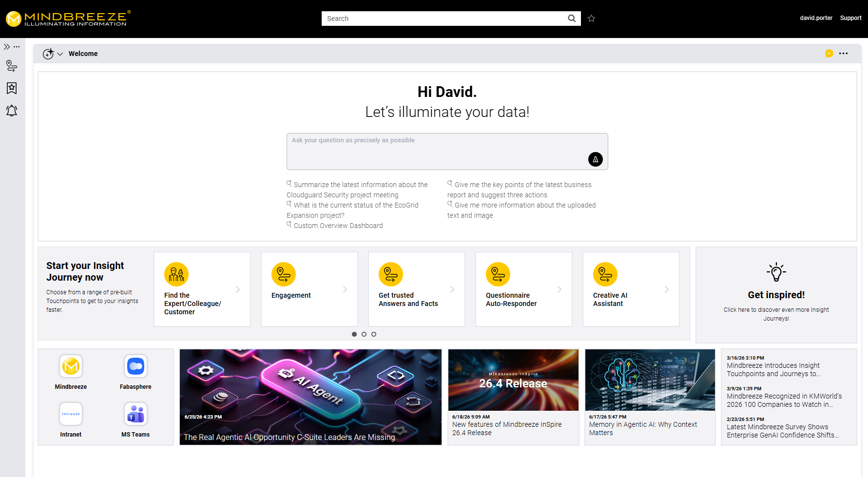This screenshot has width=868, height=477.
Task: Click the yellow chat bubble icon
Action: click(x=829, y=54)
